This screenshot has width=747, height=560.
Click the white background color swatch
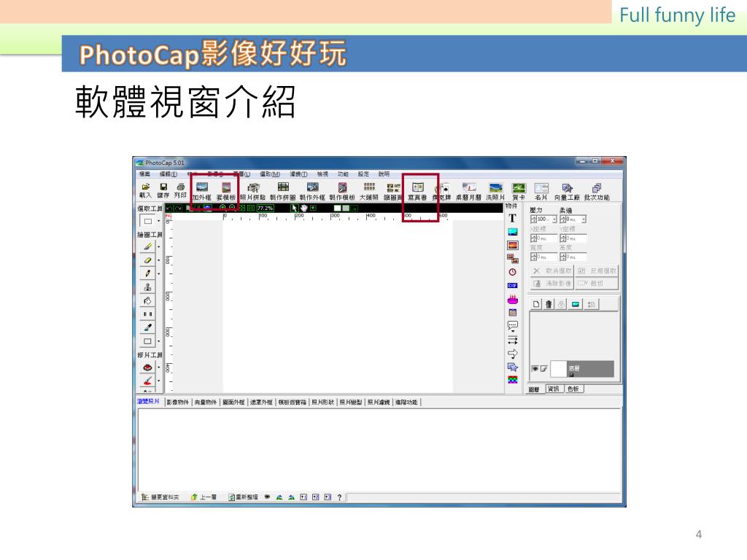pyautogui.click(x=337, y=208)
